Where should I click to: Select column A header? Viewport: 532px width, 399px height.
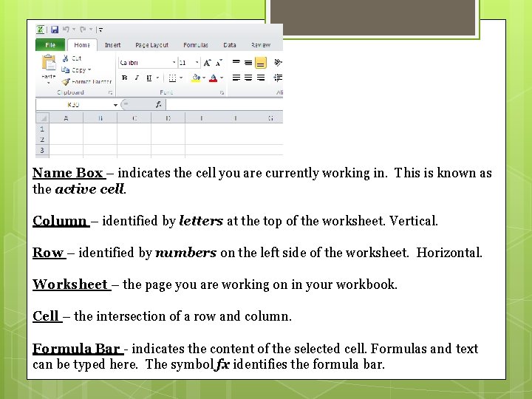coord(66,118)
